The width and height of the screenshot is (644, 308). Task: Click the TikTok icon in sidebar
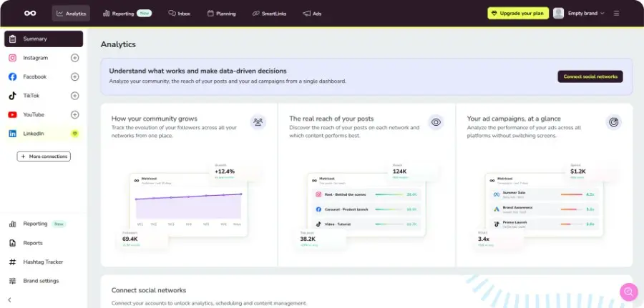click(13, 96)
